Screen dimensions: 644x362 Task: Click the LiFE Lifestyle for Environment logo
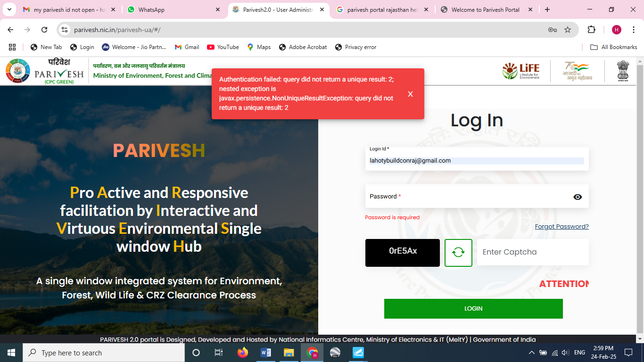click(521, 70)
